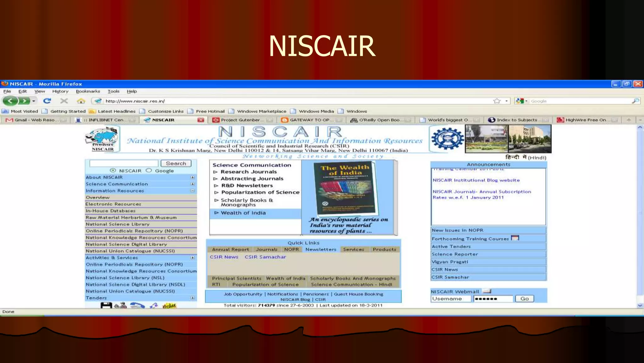Open the History menu

coord(60,91)
